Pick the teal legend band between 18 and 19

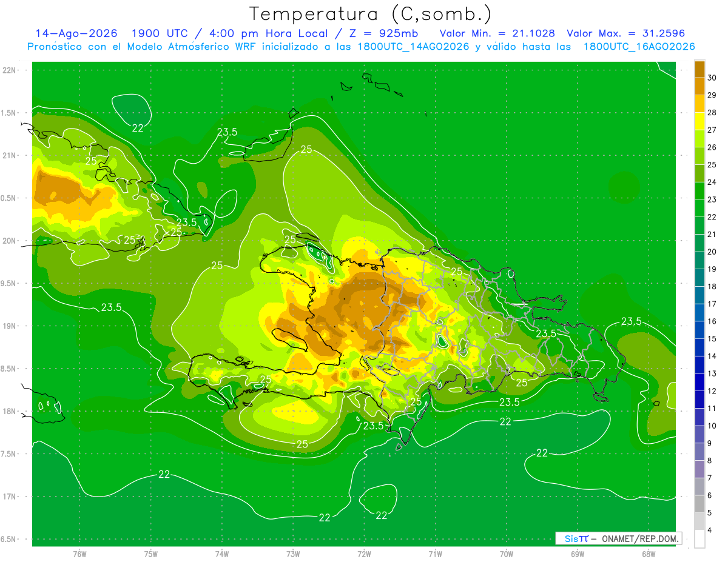[699, 278]
